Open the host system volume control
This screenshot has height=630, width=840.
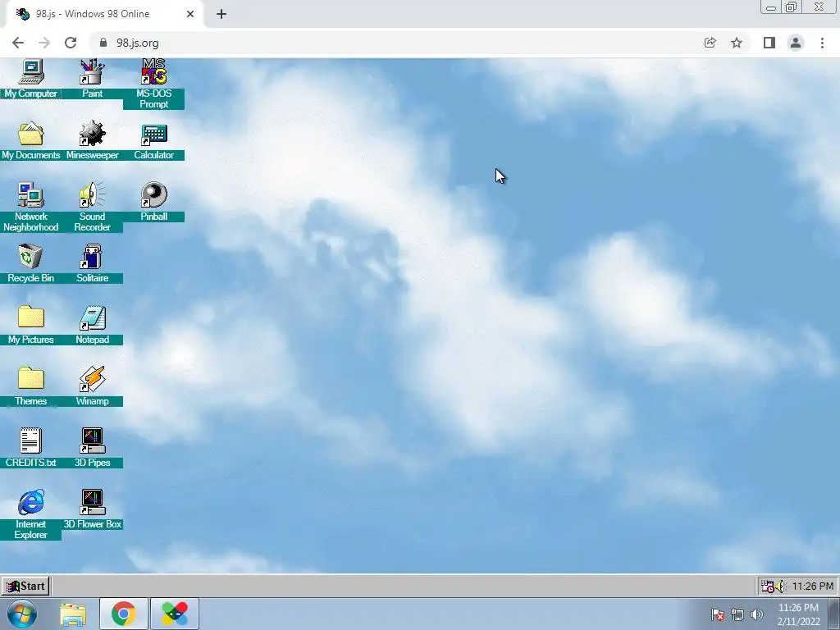pos(756,614)
